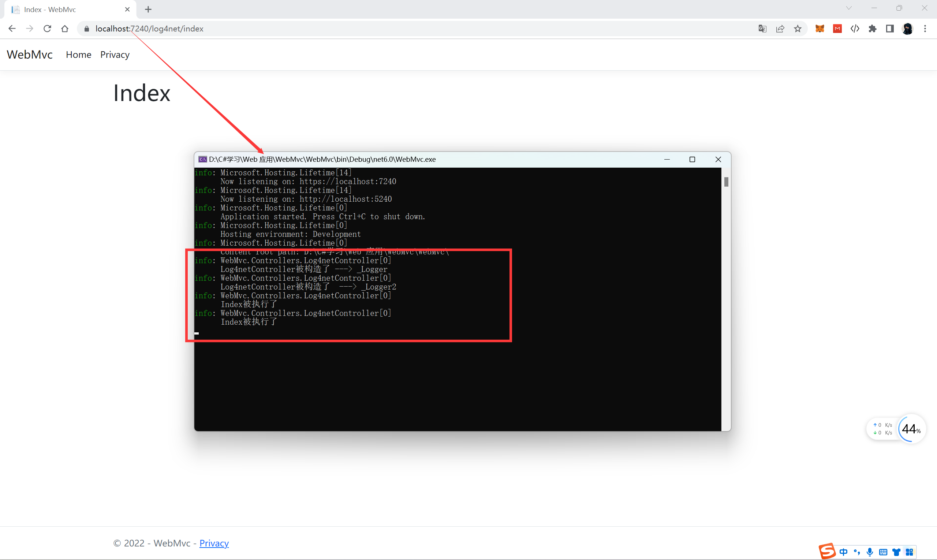Open the MetaMask fox extension

click(x=820, y=29)
